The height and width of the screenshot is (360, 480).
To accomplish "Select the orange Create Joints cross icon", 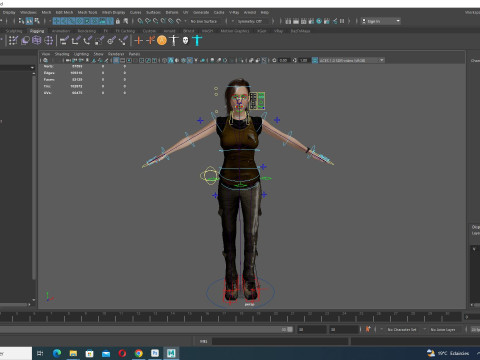I will pos(138,41).
